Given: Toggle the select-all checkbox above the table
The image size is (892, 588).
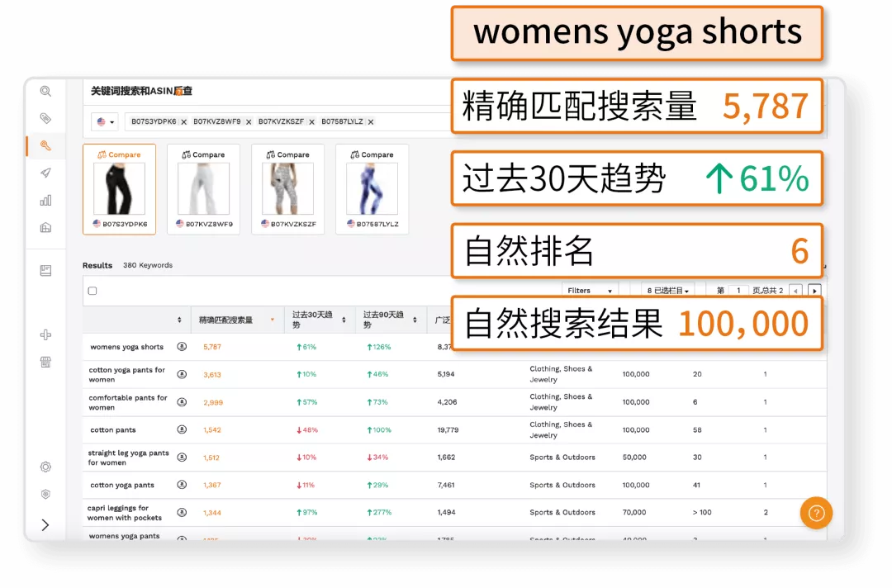Looking at the screenshot, I should click(x=93, y=291).
